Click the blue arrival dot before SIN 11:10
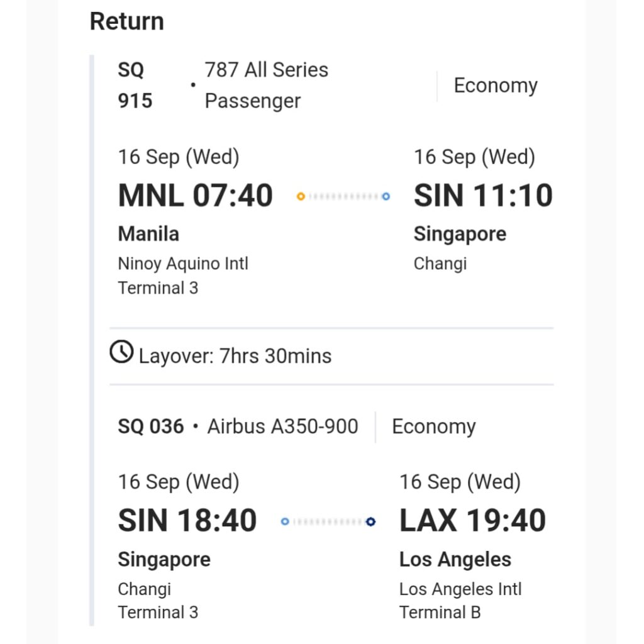The image size is (644, 644). click(386, 197)
